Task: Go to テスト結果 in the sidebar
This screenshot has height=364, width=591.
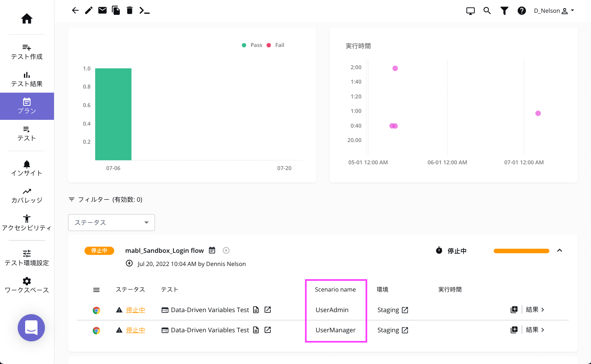Action: click(x=27, y=79)
